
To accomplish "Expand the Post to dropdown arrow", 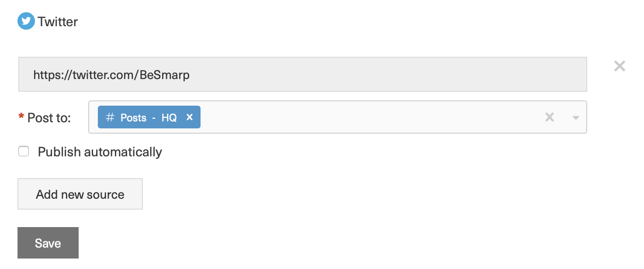I will [x=576, y=117].
